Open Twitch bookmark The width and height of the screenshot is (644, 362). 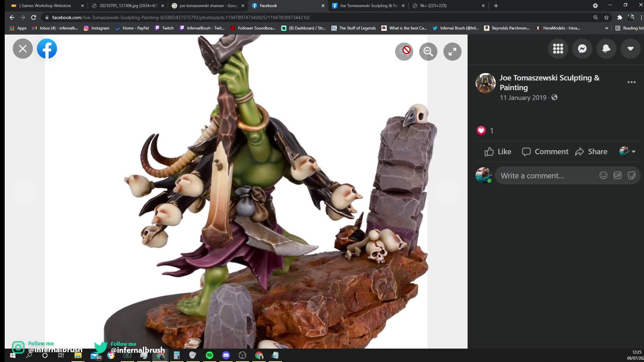point(164,28)
